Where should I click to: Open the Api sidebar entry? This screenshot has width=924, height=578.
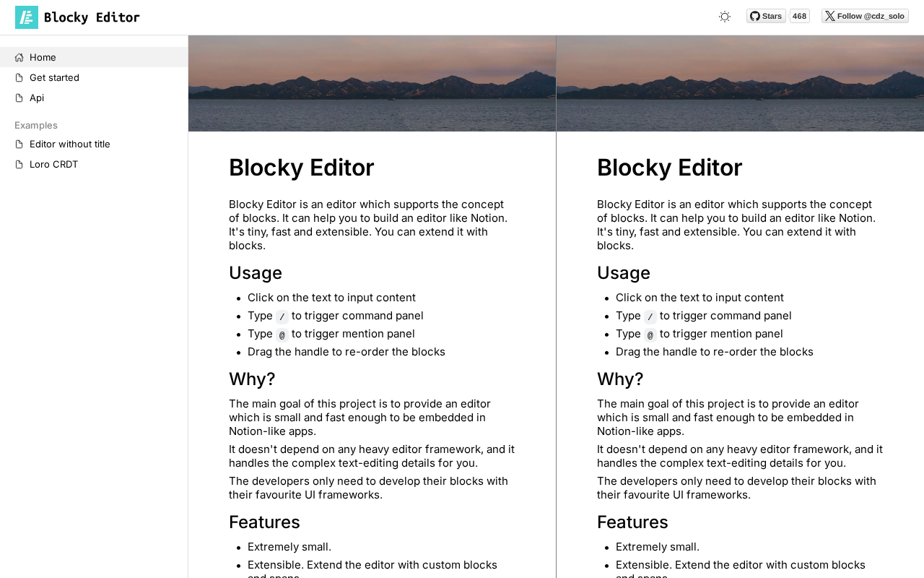(94, 98)
